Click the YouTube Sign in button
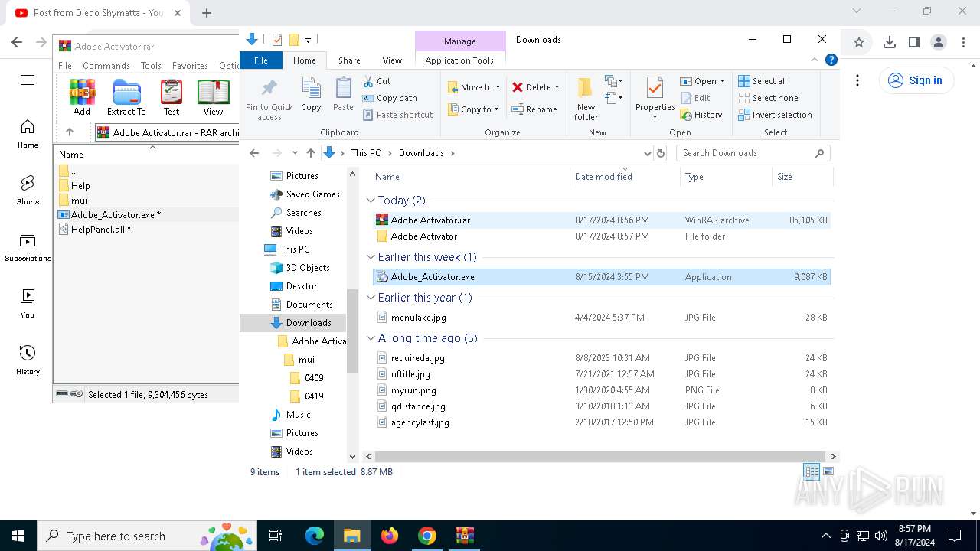 916,80
